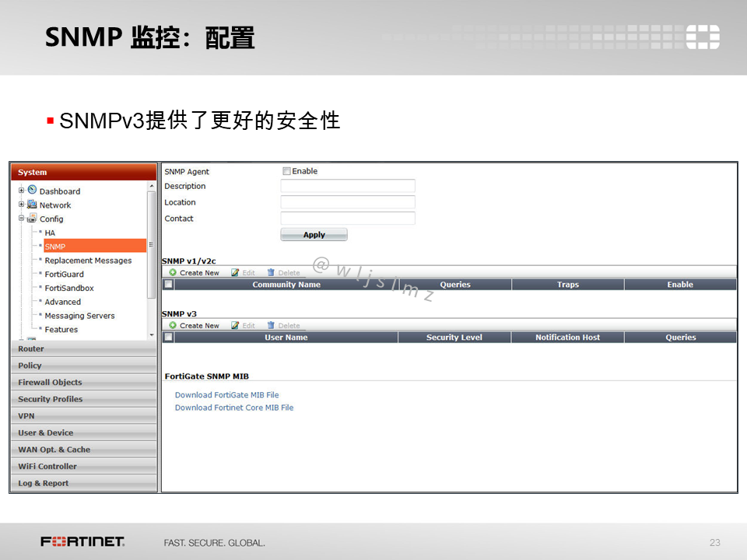
Task: Open the Router menu section
Action: [x=84, y=348]
